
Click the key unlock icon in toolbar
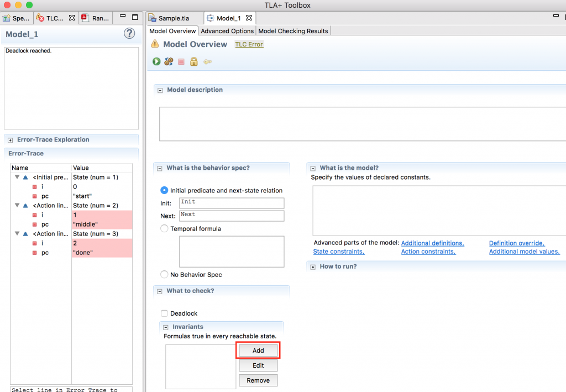point(208,62)
